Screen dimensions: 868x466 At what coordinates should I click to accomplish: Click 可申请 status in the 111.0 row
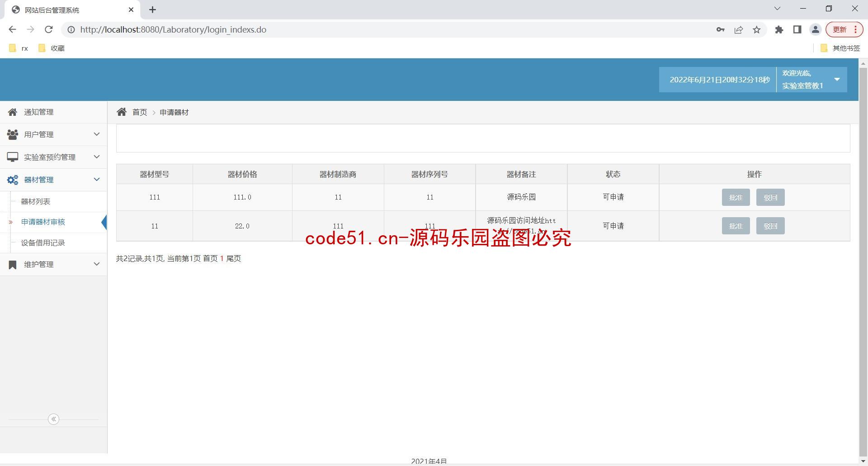coord(613,197)
